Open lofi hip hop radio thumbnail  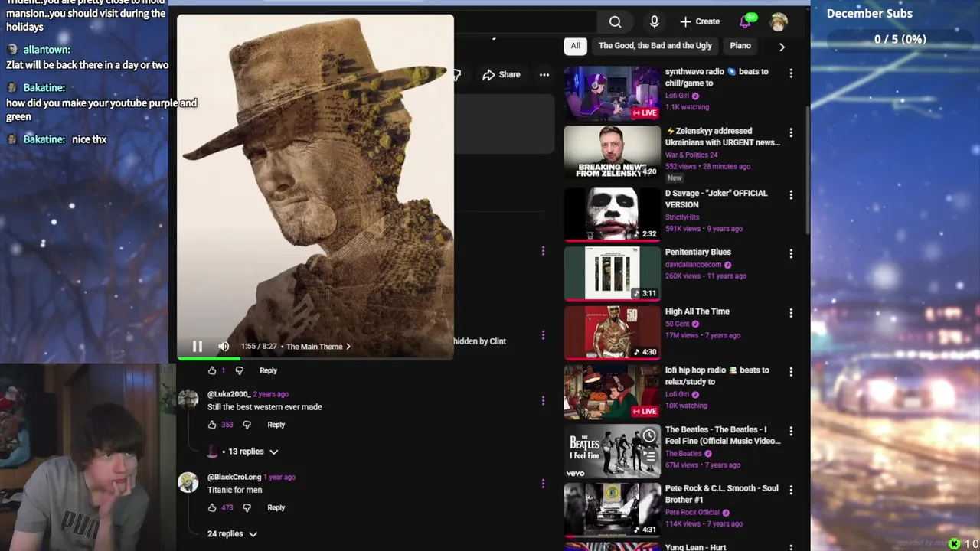[x=612, y=392]
